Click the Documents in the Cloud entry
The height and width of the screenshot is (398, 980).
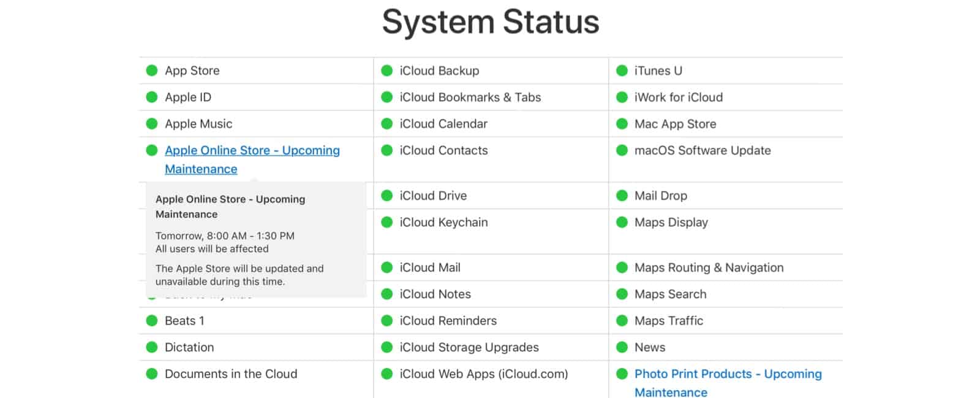(231, 373)
